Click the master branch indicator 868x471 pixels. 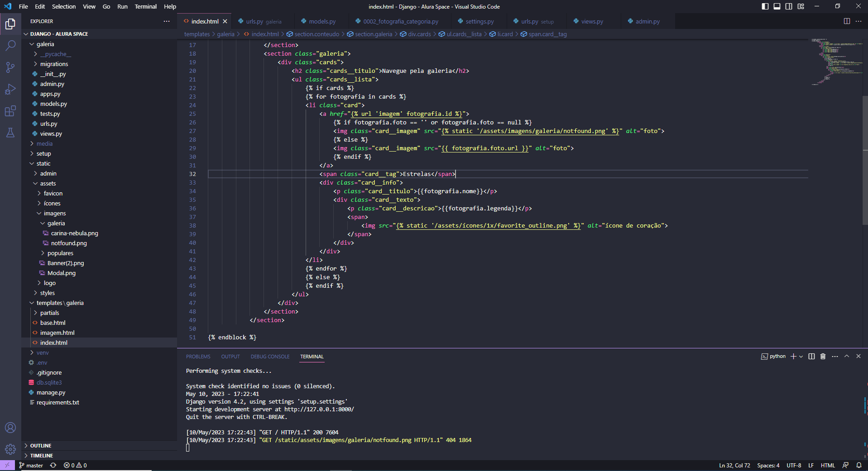[31, 465]
